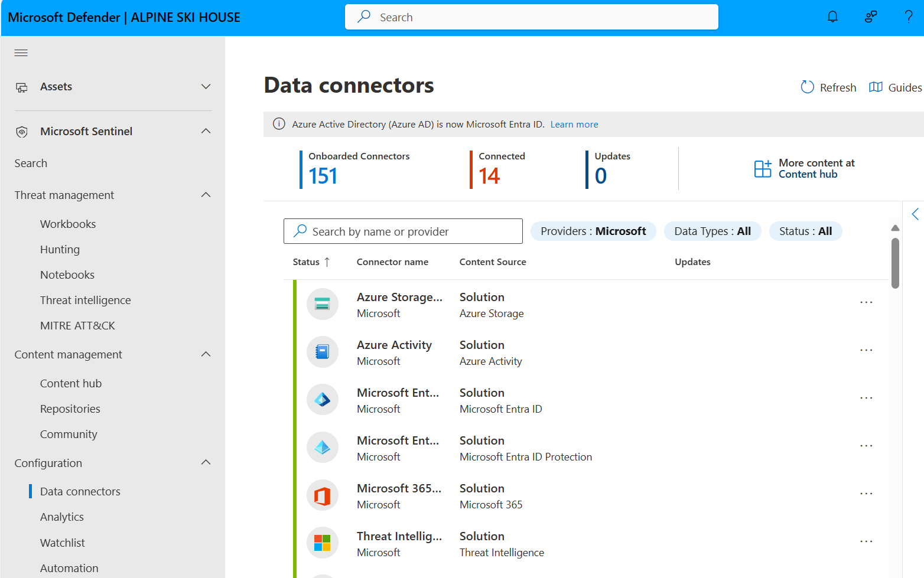The width and height of the screenshot is (924, 578).
Task: Open the ellipsis menu for Azure Activity
Action: 866,350
